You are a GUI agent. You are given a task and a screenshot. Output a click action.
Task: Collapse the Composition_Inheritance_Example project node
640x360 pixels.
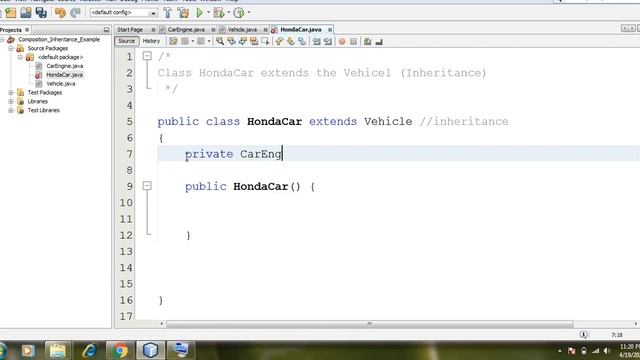(x=2, y=40)
